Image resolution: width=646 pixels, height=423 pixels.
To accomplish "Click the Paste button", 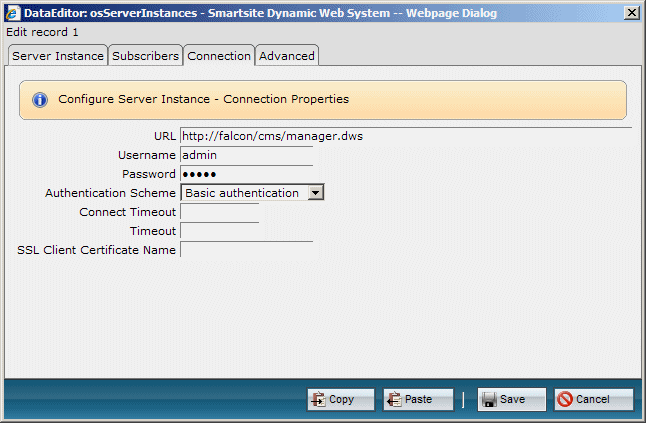I will pyautogui.click(x=418, y=400).
